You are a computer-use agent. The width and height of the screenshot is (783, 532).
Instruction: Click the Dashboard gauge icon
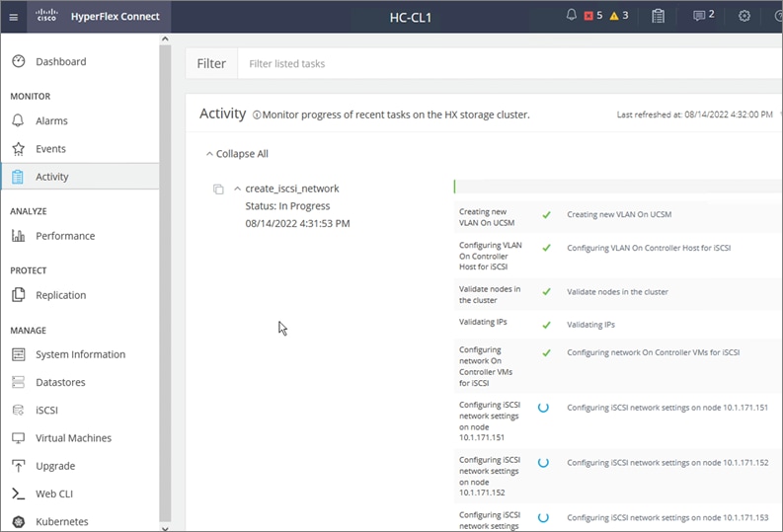[x=19, y=61]
